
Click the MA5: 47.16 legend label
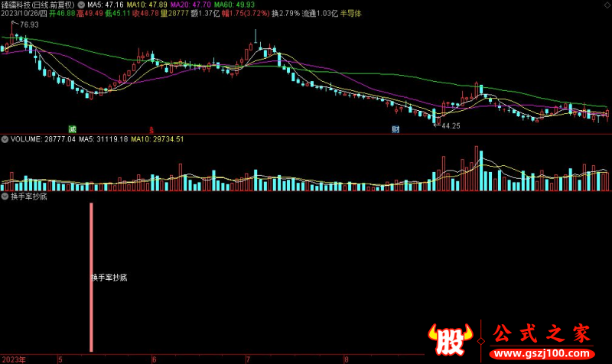pyautogui.click(x=106, y=5)
